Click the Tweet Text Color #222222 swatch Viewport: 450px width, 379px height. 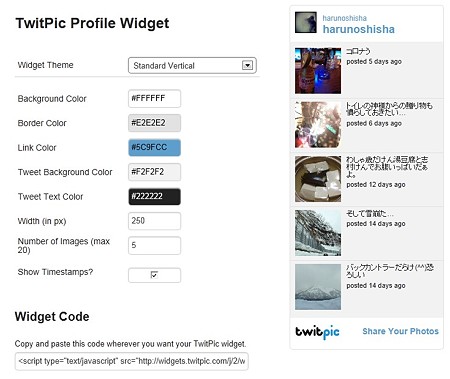click(x=154, y=196)
